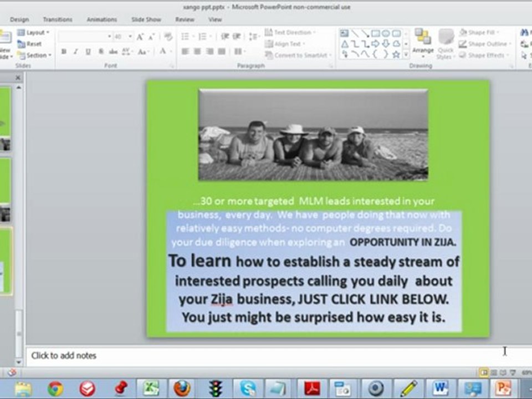Click the scroll up arrow of thumbnail pane
Viewport: 532px width, 399px height.
(x=19, y=88)
